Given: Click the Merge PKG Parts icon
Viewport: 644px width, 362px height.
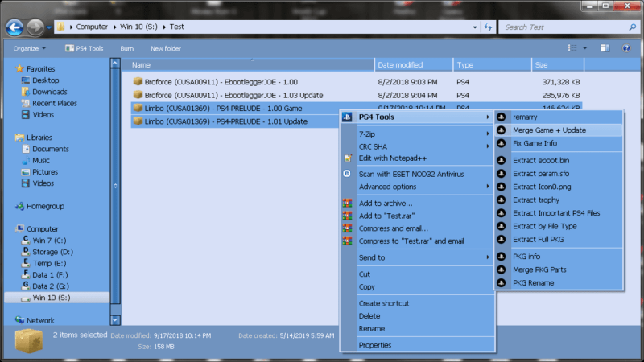Looking at the screenshot, I should tap(501, 269).
